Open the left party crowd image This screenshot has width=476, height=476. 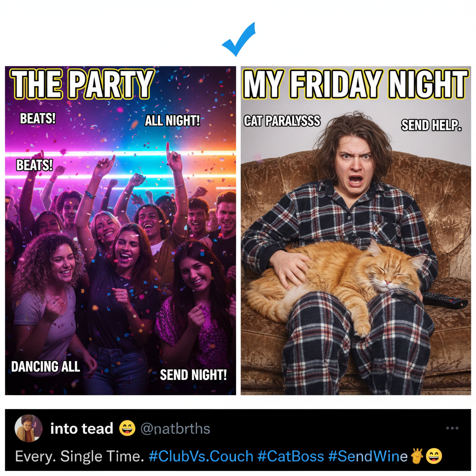point(120,231)
